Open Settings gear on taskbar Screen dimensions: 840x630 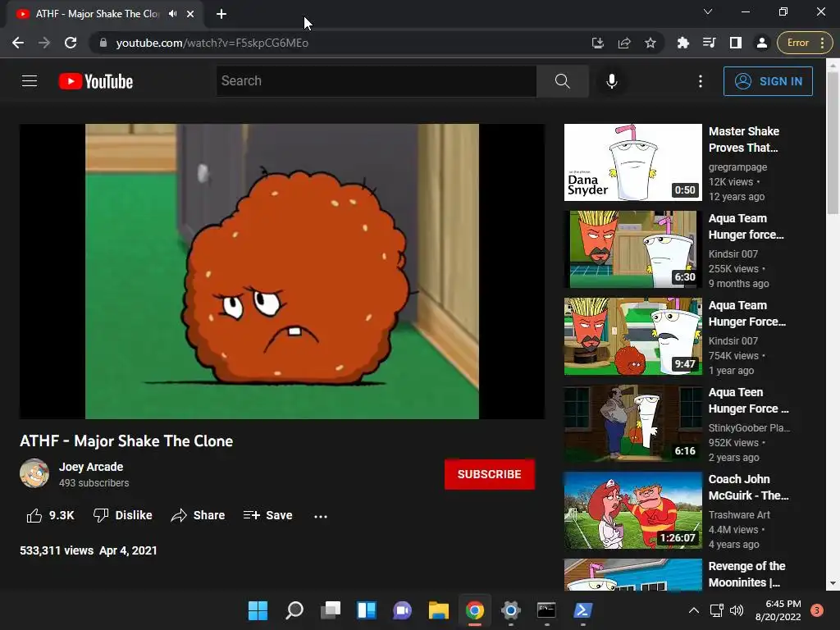pos(510,610)
